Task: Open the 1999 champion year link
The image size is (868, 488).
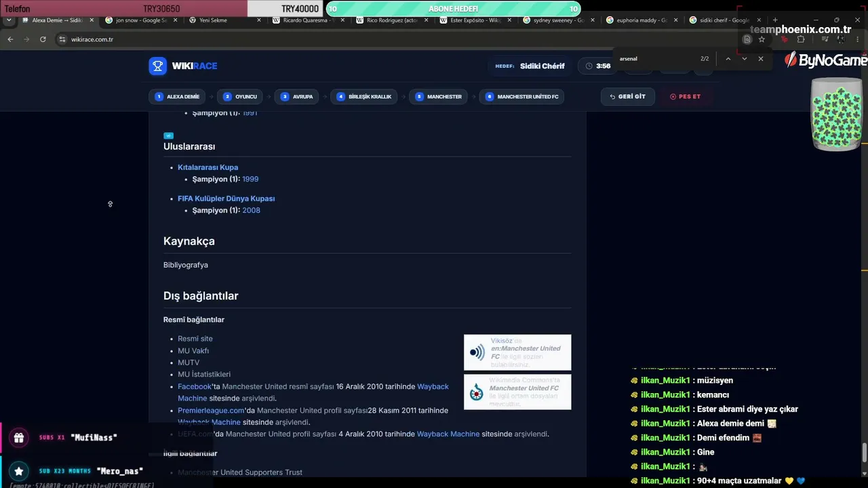Action: (x=250, y=179)
